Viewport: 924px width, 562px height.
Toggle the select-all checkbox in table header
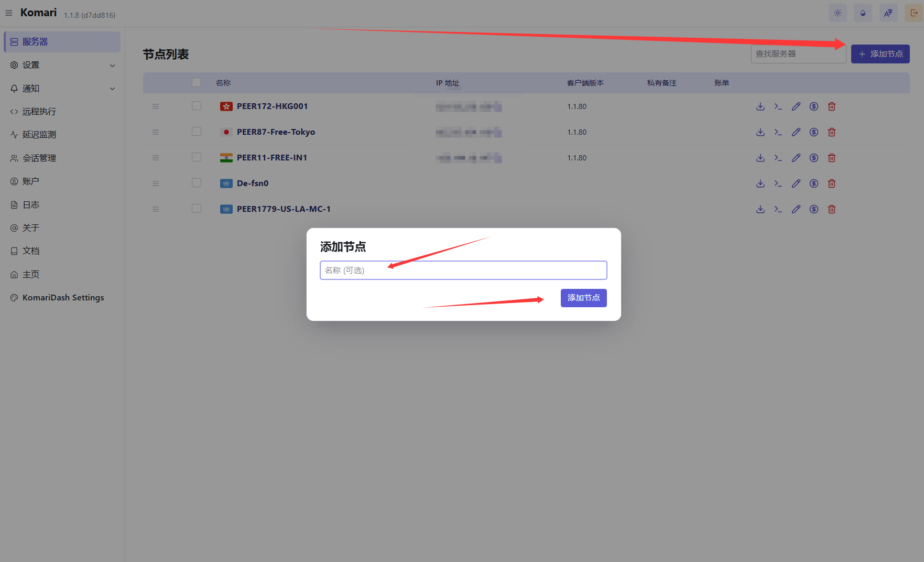197,82
